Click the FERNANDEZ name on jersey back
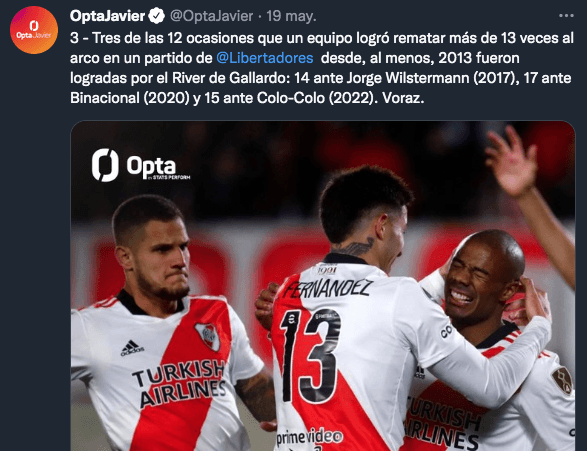This screenshot has height=451, width=587. click(327, 289)
